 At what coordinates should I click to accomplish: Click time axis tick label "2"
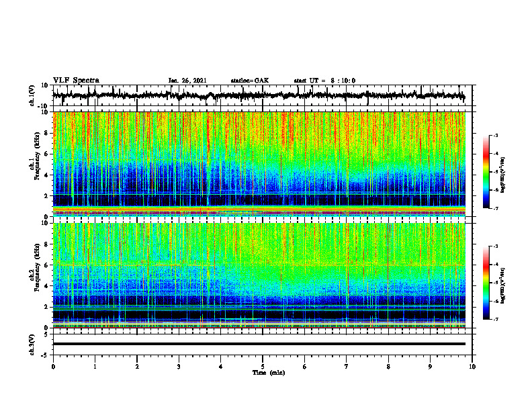(137, 367)
